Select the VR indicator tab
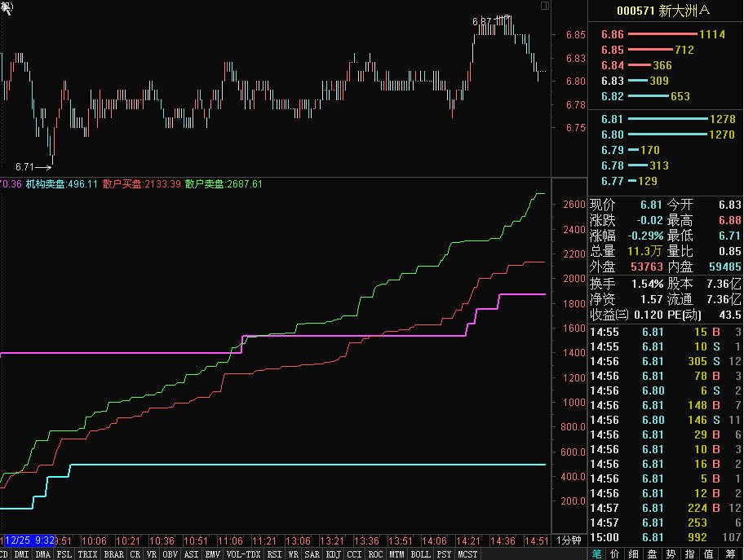Screen dimensions: 744x560 [152, 554]
